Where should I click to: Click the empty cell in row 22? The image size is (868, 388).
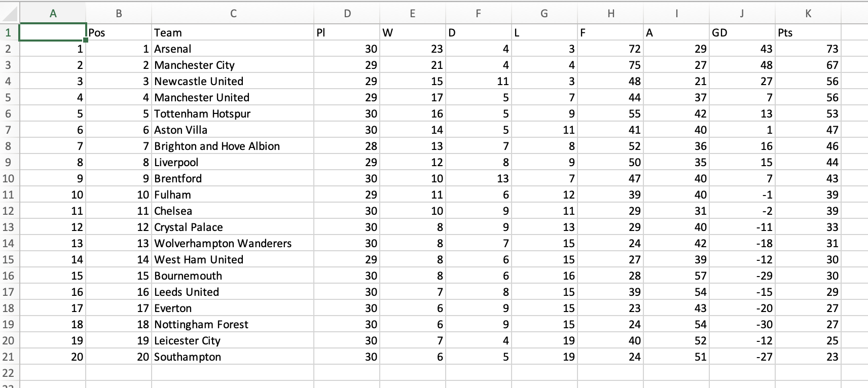tap(233, 373)
